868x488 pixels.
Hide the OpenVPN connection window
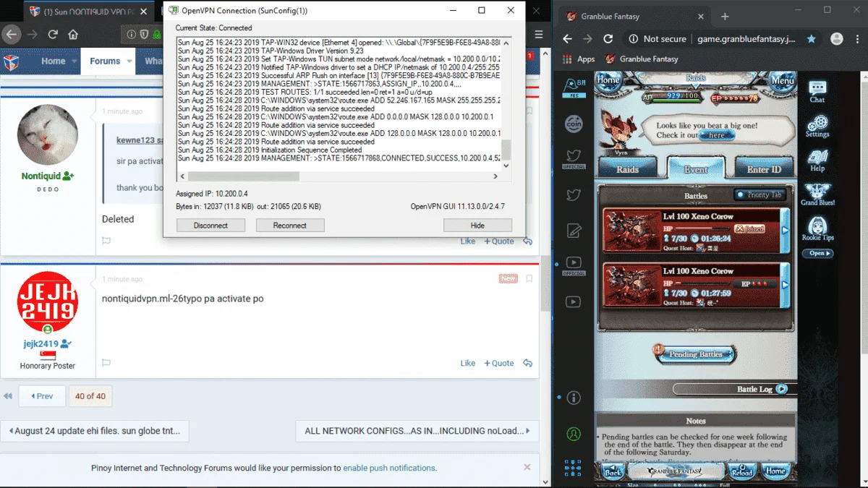pos(477,226)
